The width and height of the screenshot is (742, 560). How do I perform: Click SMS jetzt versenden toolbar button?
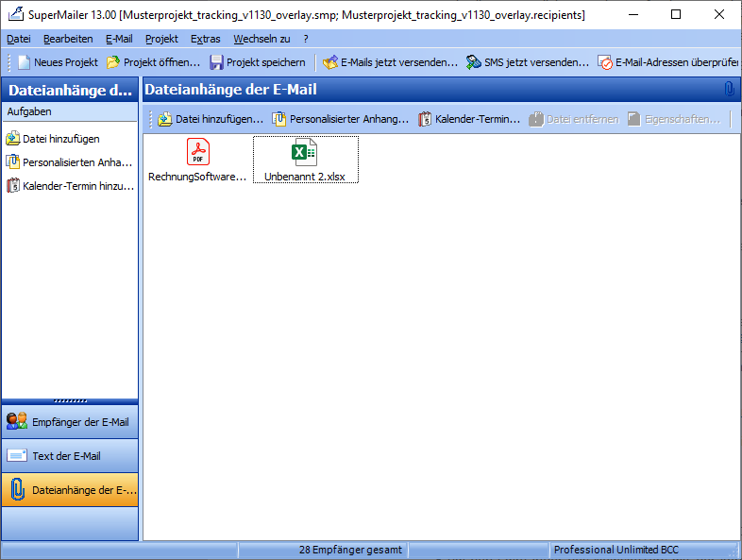(x=527, y=62)
